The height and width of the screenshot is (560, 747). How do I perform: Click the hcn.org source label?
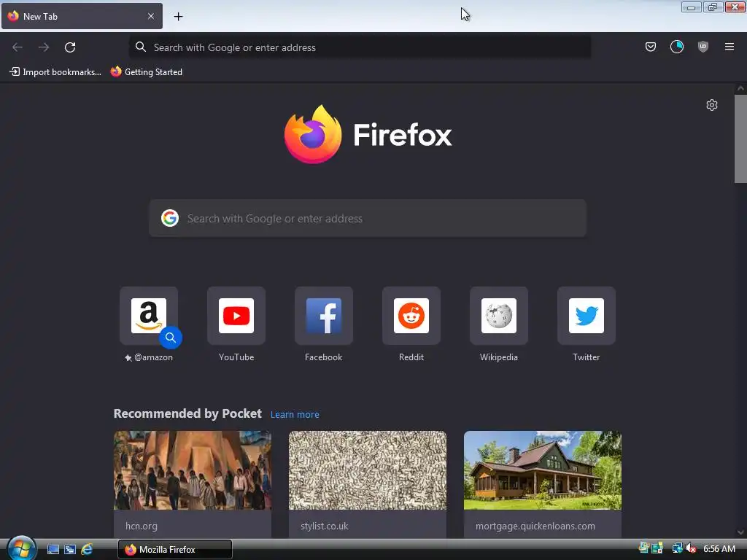point(142,526)
